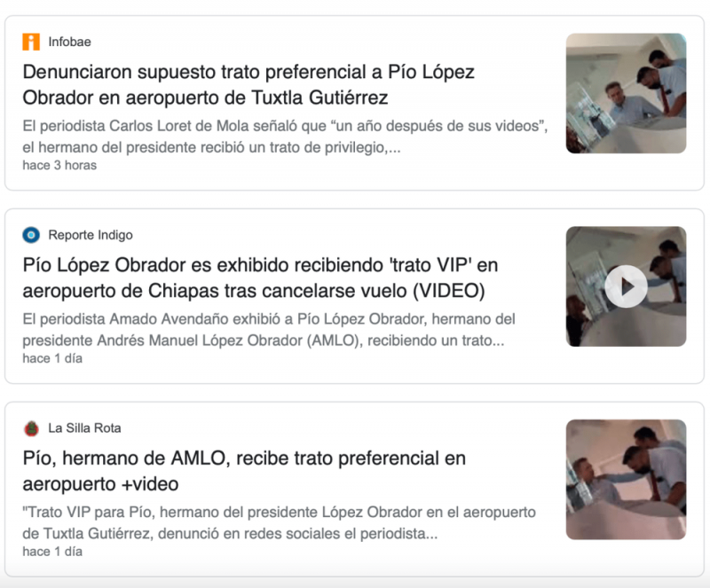Click the La Silla Rota favicon
Screen dimensions: 710x588
tap(31, 428)
